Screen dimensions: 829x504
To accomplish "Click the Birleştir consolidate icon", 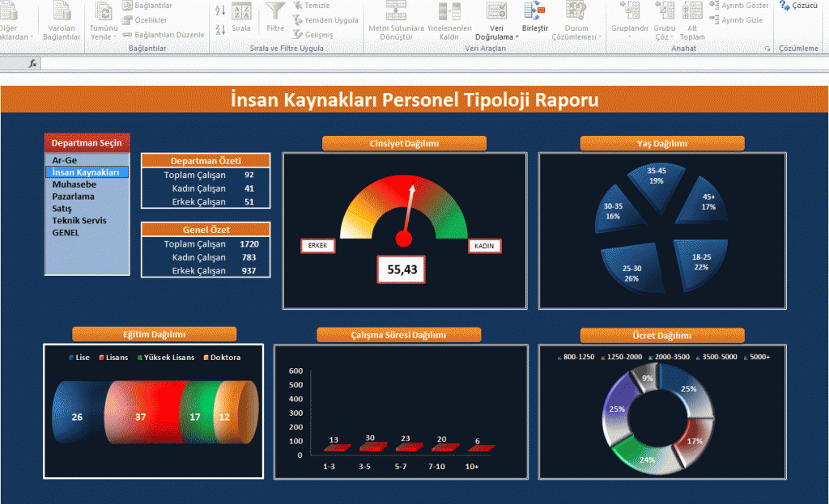I will click(x=534, y=11).
